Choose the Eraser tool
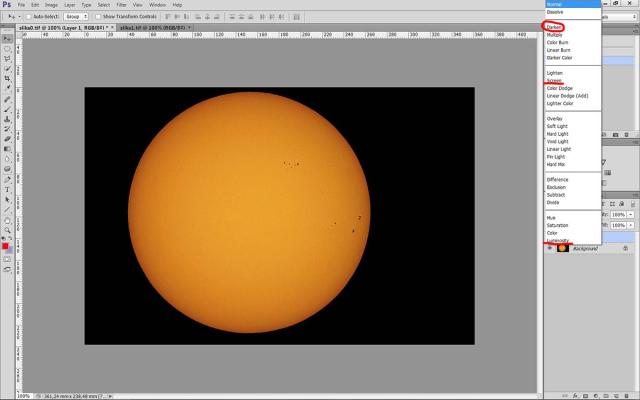 click(x=6, y=139)
